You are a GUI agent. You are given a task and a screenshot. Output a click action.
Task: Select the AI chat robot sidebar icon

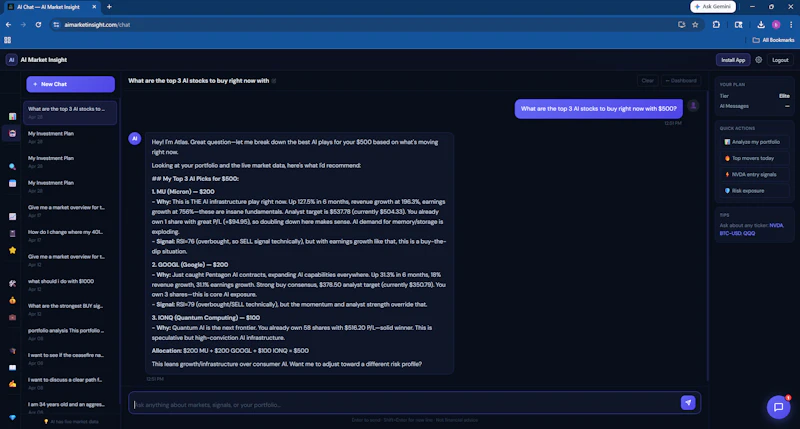click(12, 134)
